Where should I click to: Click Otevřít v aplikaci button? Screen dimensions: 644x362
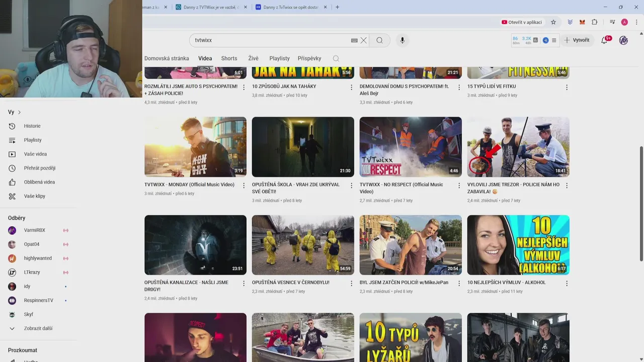pyautogui.click(x=522, y=22)
